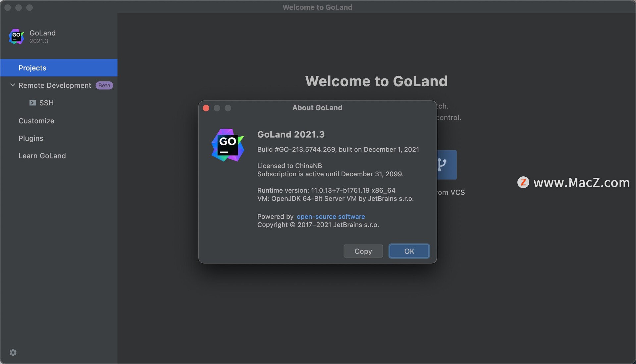The width and height of the screenshot is (636, 364).
Task: Click the Copy button in About dialog
Action: [x=363, y=250]
